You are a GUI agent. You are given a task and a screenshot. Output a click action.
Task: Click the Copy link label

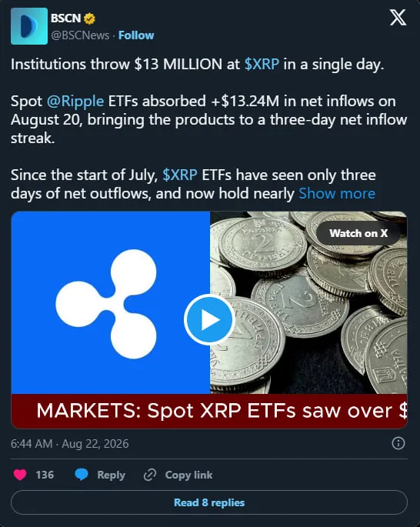click(x=188, y=475)
